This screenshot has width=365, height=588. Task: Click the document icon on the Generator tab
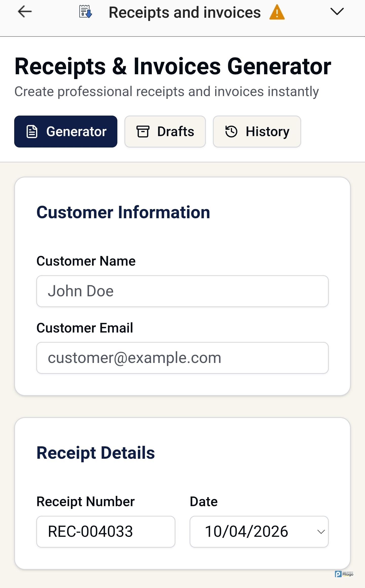coord(32,132)
